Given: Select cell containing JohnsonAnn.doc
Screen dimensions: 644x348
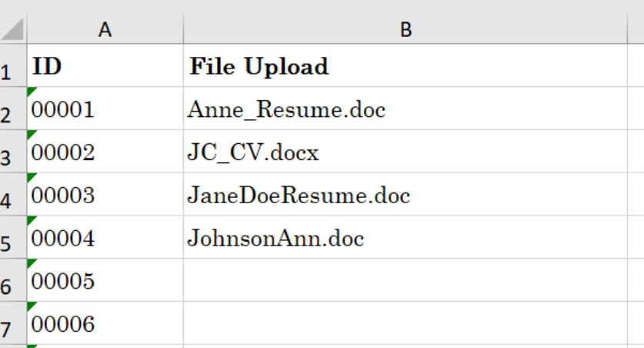Looking at the screenshot, I should click(x=405, y=237).
